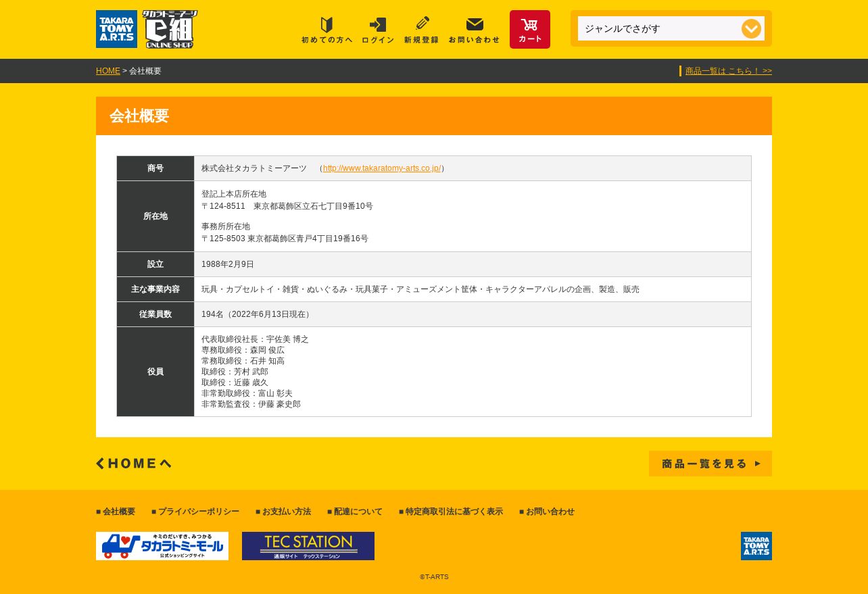Open footer 配達について link

click(x=355, y=512)
